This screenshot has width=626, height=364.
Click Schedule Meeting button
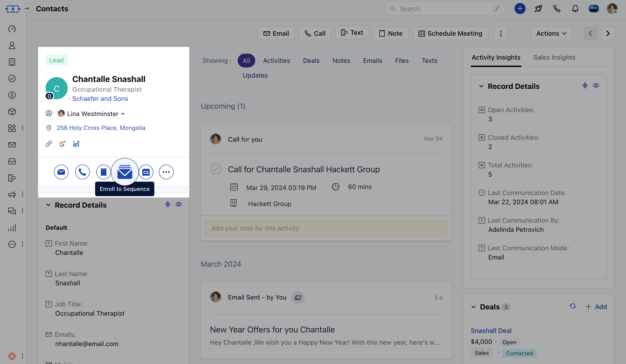pos(450,33)
